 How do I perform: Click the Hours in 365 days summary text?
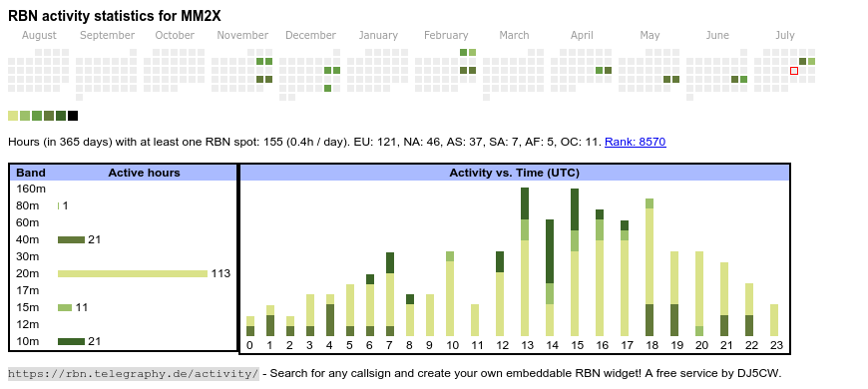tap(305, 142)
